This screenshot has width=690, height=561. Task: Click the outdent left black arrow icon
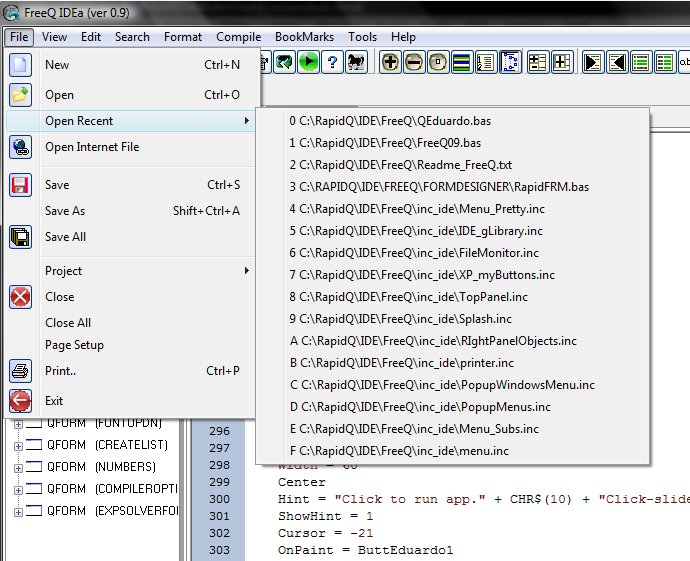pos(617,62)
